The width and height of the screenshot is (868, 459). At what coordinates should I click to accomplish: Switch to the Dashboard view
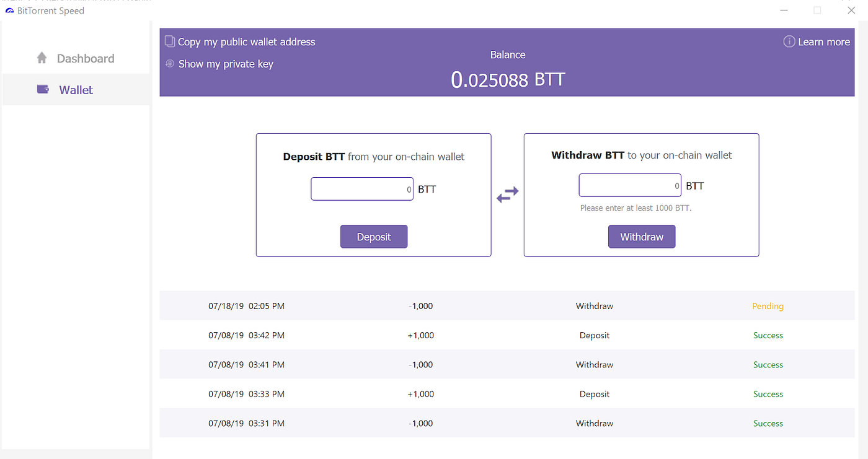86,58
